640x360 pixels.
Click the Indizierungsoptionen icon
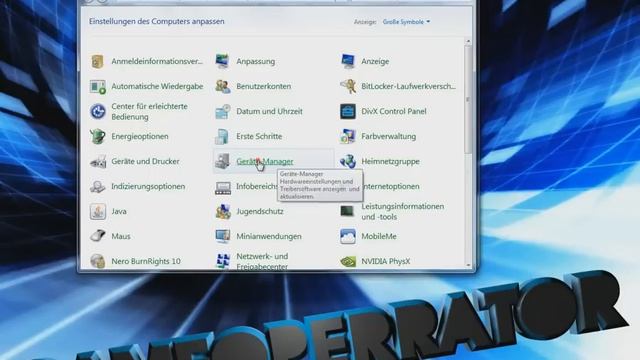tap(98, 187)
